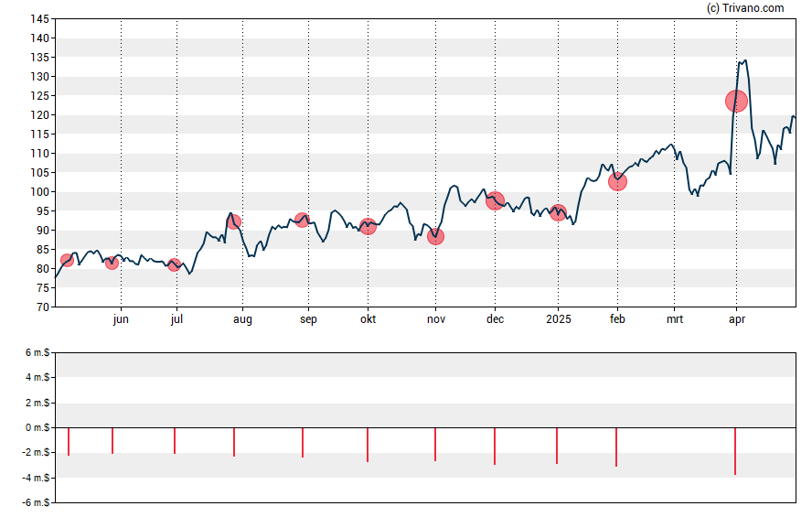
Task: Click the red marker just before September
Action: [x=302, y=221]
